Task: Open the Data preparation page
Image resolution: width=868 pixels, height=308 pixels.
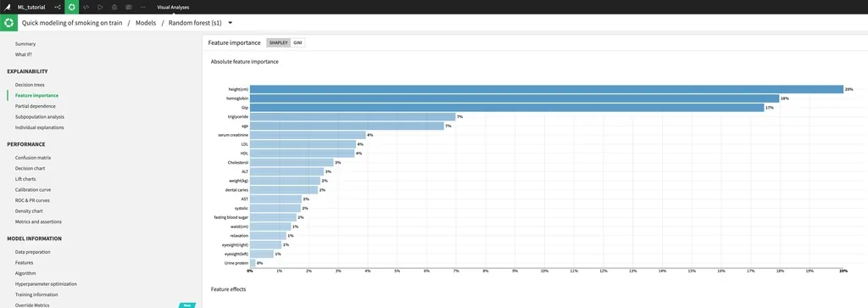Action: tap(33, 252)
